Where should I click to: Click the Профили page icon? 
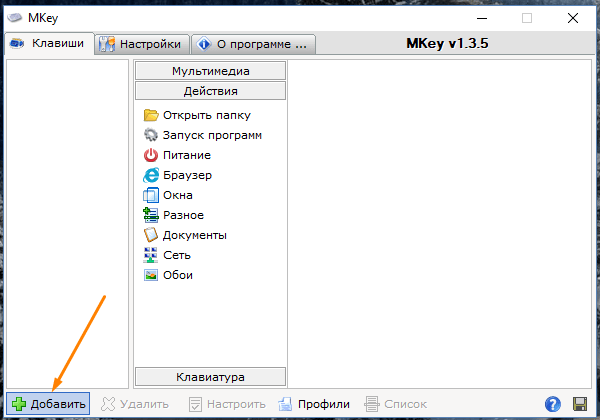click(285, 404)
